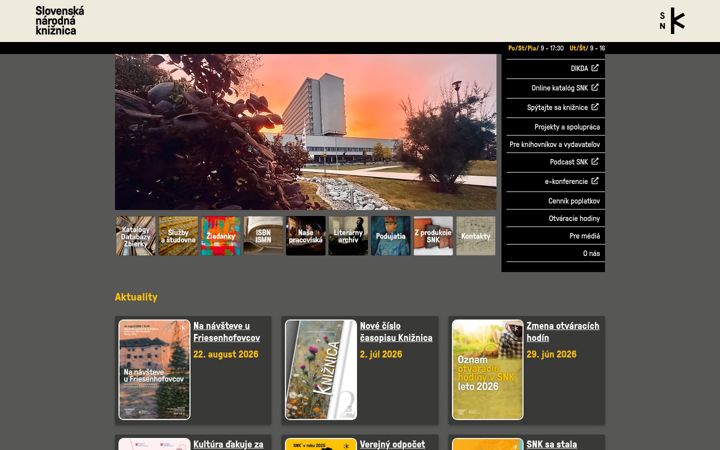Viewport: 720px width, 450px height.
Task: Open Zmena otváracích hodín article link
Action: point(562,332)
